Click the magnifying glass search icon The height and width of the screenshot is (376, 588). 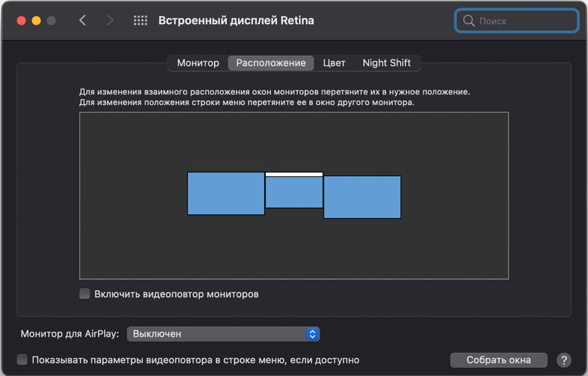click(469, 21)
